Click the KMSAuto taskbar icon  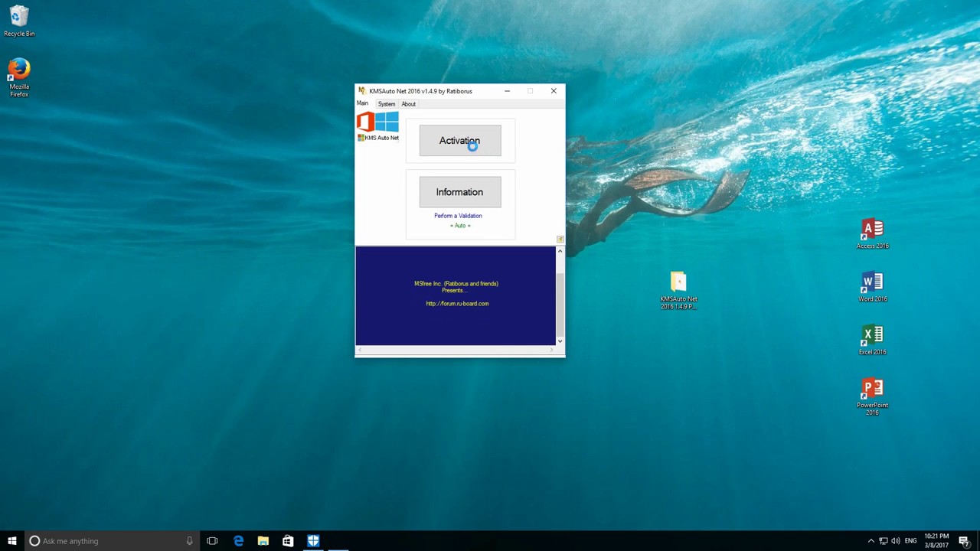coord(313,541)
